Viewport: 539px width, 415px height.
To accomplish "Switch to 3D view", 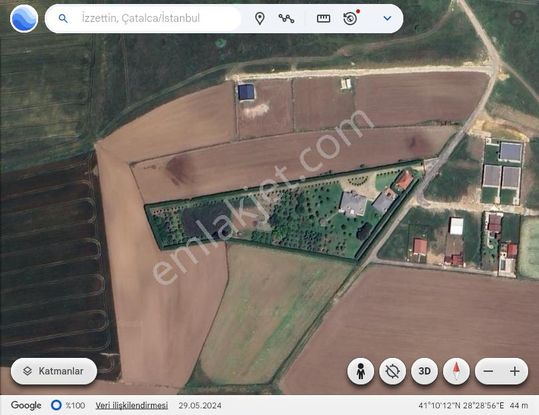I will (x=425, y=371).
